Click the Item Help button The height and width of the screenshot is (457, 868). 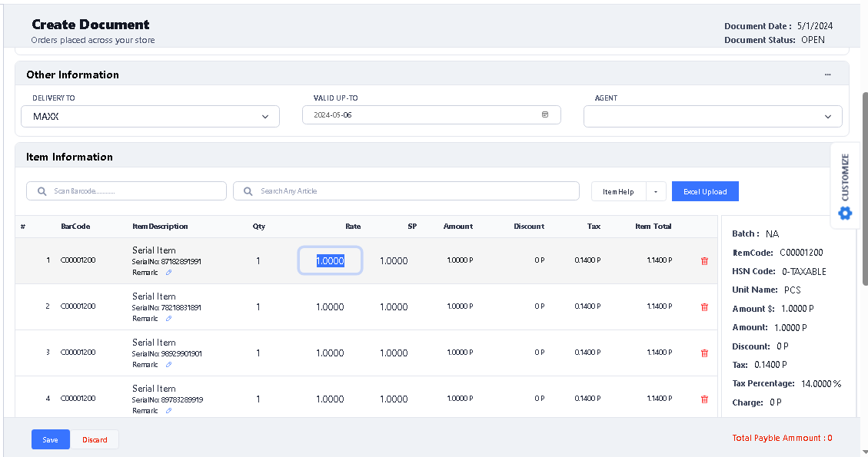coord(618,191)
